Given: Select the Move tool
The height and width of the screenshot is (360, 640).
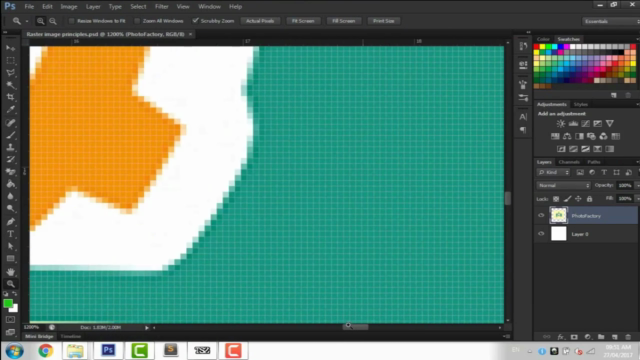Looking at the screenshot, I should (x=11, y=48).
